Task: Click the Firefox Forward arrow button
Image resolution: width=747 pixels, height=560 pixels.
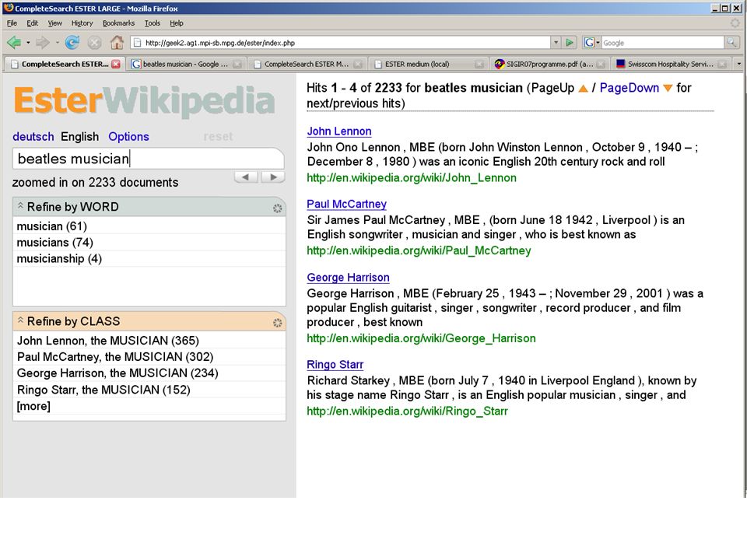Action: [42, 43]
